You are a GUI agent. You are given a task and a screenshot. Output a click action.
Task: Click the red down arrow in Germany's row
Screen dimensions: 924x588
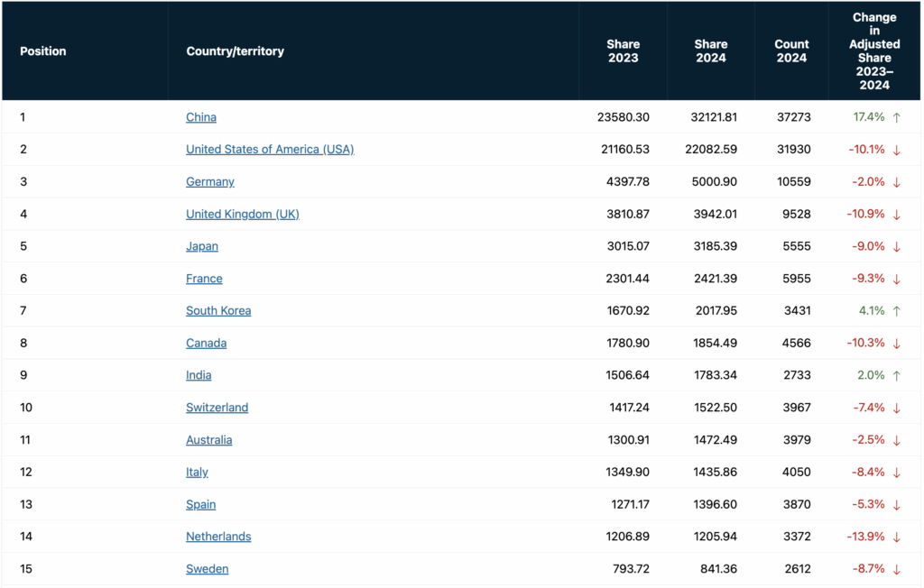coord(896,183)
